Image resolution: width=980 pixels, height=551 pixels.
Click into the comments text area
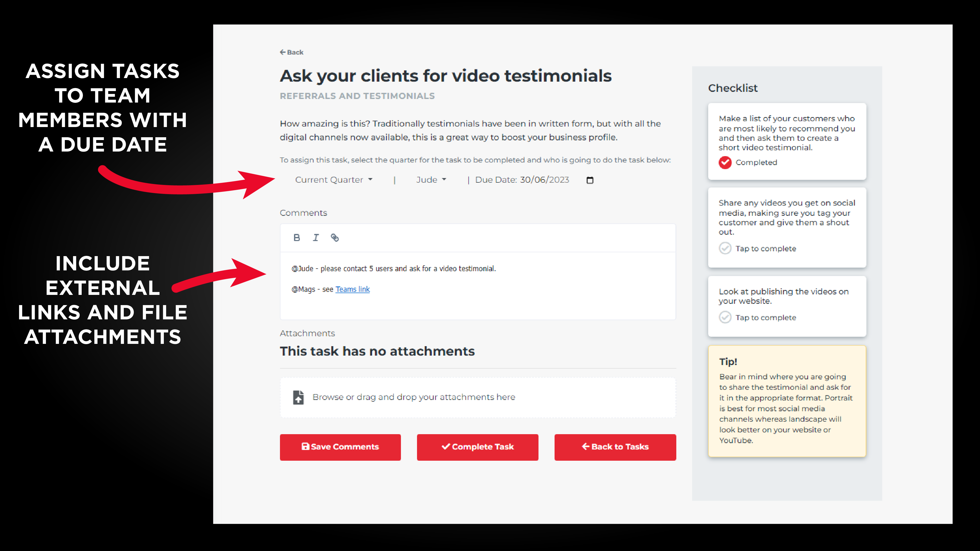478,286
